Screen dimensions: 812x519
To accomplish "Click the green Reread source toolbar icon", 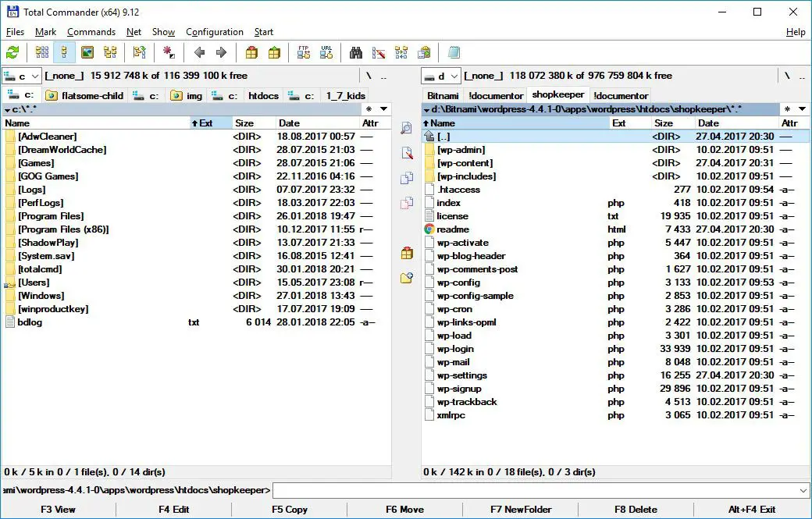I will [x=12, y=52].
